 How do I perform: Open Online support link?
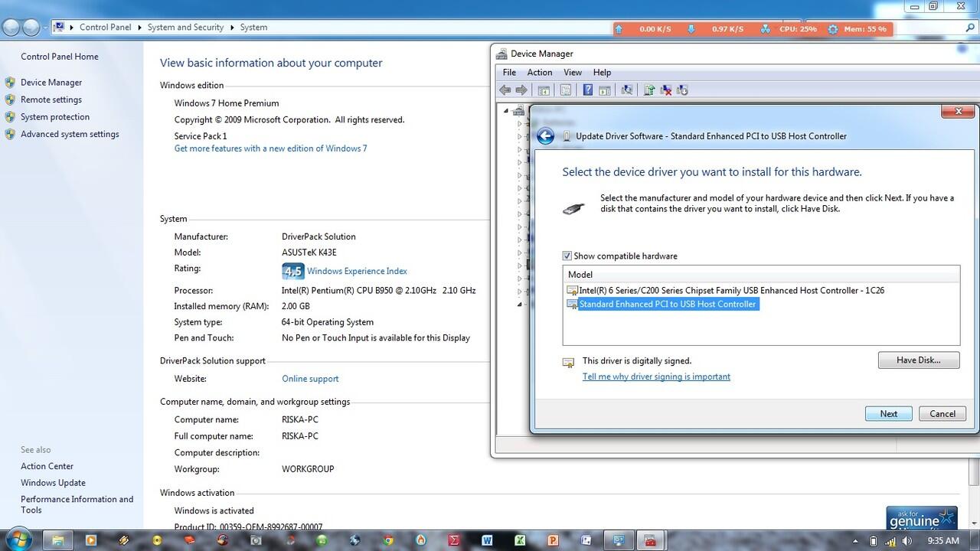(310, 379)
